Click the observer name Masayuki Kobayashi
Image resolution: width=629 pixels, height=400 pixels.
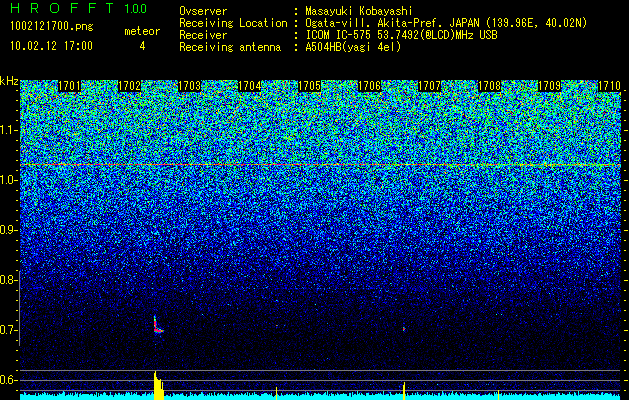[x=358, y=11]
